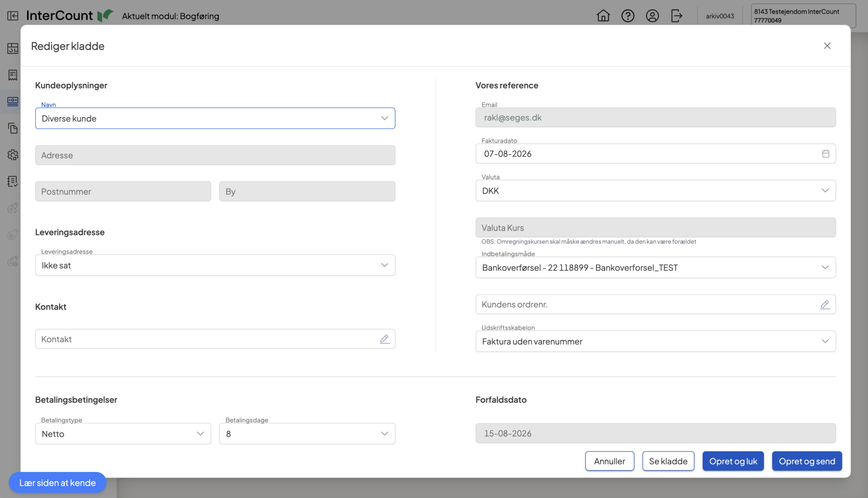Open the Indbetalingsmåde dropdown
The image size is (868, 498).
(x=655, y=268)
